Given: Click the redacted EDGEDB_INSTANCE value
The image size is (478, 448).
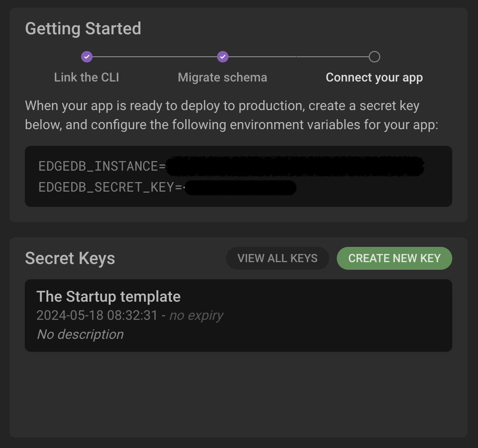Looking at the screenshot, I should [294, 166].
